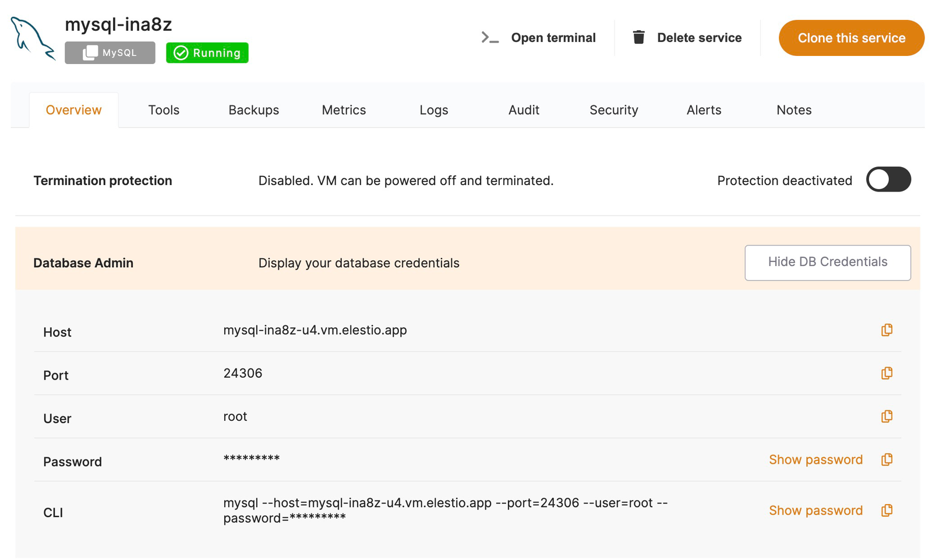Copy the root User value
This screenshot has width=932, height=560.
click(887, 416)
